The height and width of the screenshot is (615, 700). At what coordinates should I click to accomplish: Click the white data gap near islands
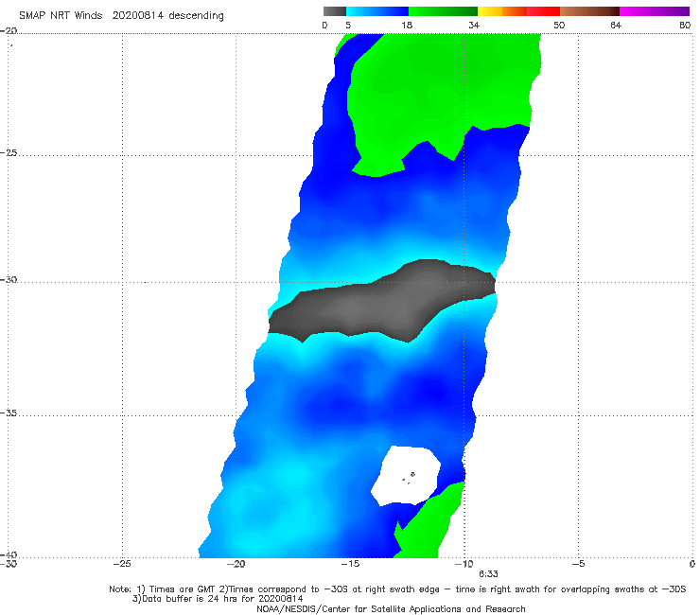tap(406, 476)
